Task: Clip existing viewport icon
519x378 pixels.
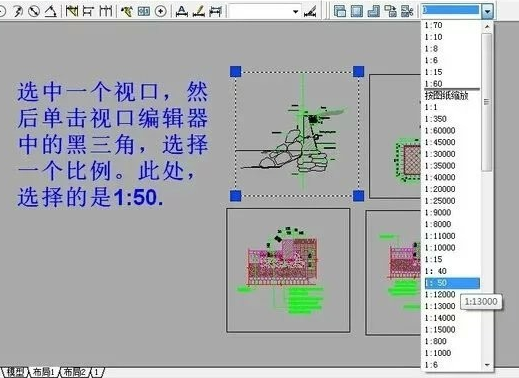Action: click(x=407, y=11)
